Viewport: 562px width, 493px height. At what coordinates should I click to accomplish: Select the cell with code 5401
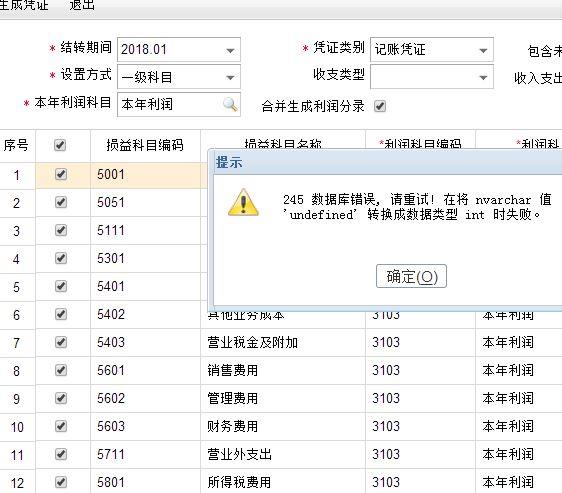(145, 286)
